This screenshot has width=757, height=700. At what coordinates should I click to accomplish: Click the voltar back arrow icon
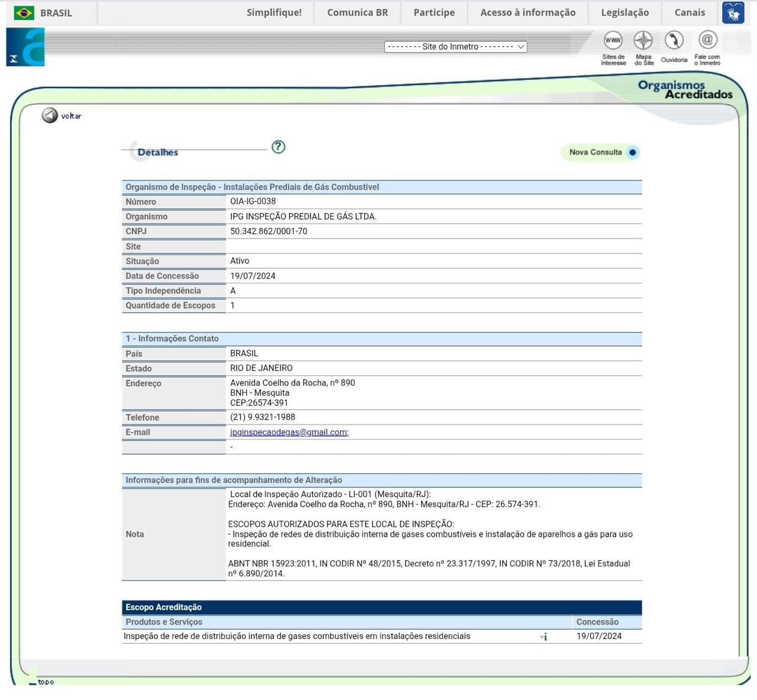pos(49,115)
